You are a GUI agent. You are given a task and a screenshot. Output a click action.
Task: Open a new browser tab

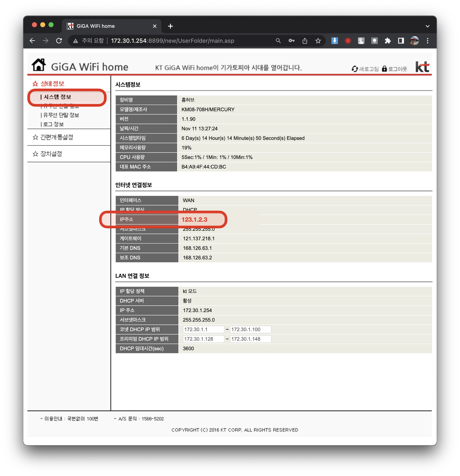pos(170,26)
